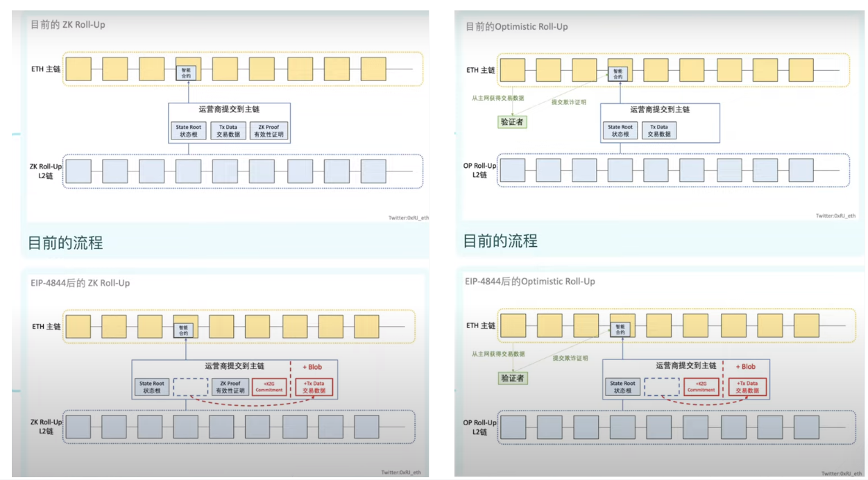Select the smart contract block in the EIP-4844 Optimistic diagram
The width and height of the screenshot is (868, 480).
click(622, 328)
